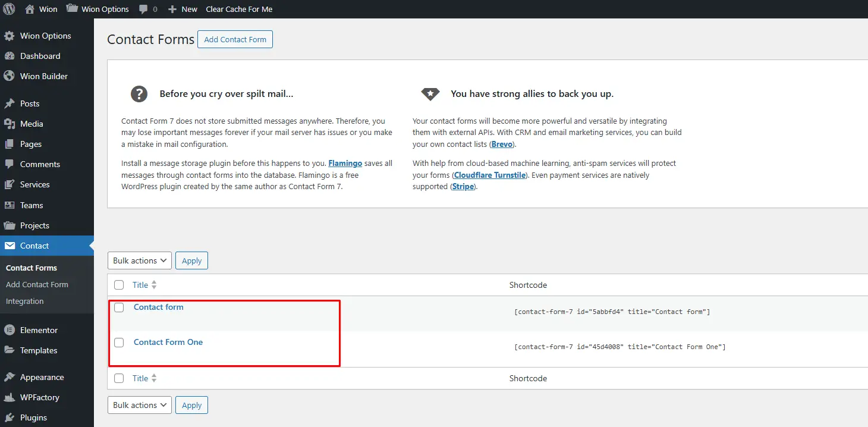Click the Appearance paintbrush icon
Viewport: 868px width, 427px height.
9,377
